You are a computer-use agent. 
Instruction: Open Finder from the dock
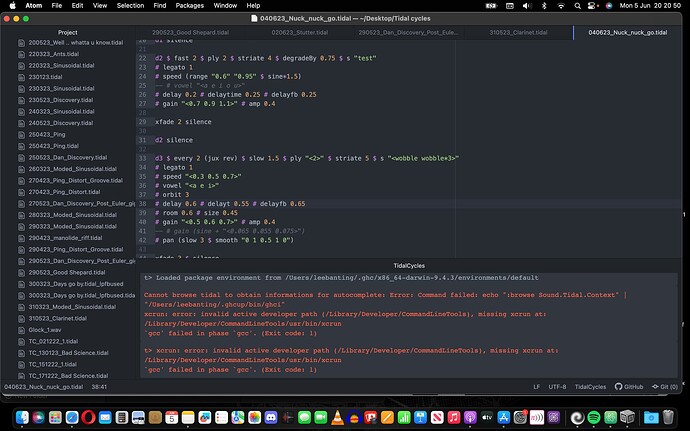[22, 417]
